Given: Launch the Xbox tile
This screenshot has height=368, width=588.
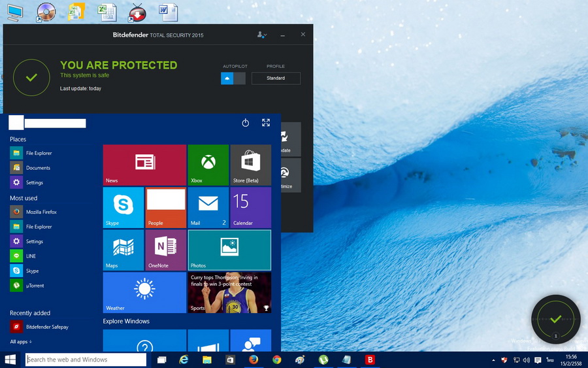Looking at the screenshot, I should [x=208, y=165].
